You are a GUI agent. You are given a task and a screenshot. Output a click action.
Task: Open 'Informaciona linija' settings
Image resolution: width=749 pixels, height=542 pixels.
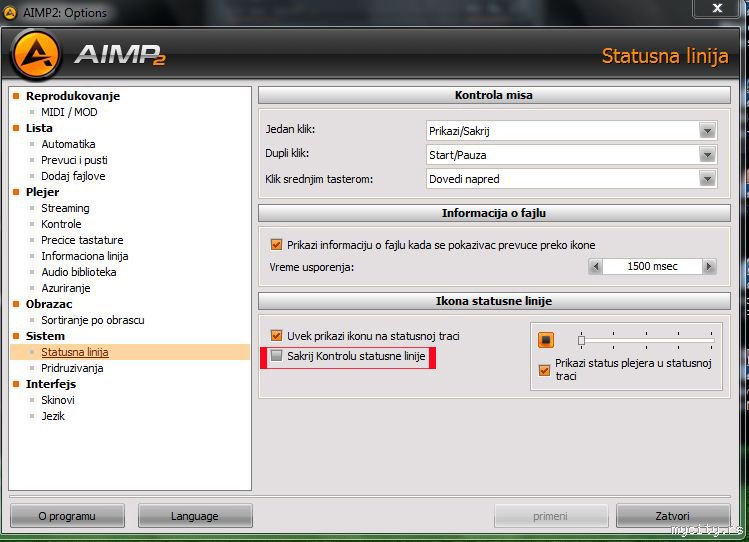point(85,256)
